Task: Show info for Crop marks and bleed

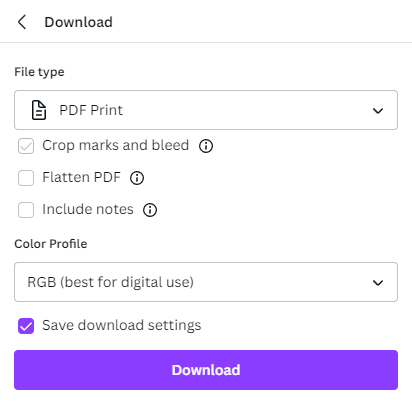Action: pos(206,146)
